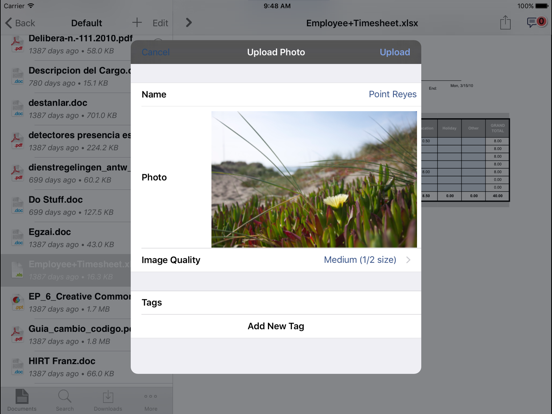Open the Search tab
Screen dimensions: 552x414
(65, 400)
